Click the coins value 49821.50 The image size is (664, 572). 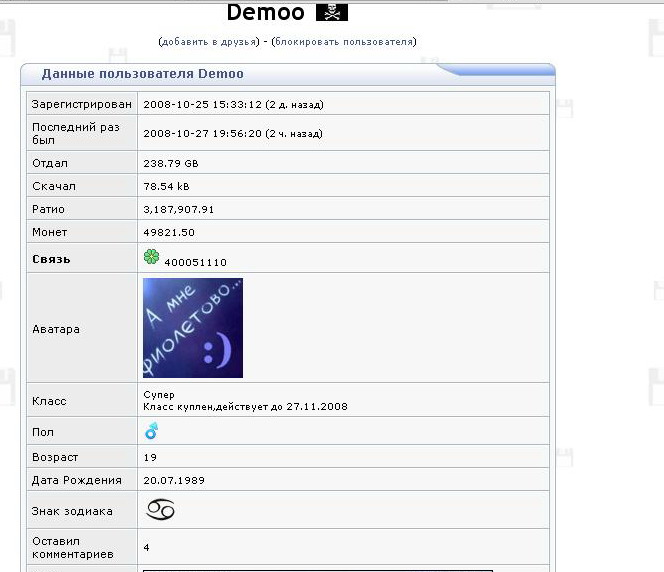coord(169,232)
